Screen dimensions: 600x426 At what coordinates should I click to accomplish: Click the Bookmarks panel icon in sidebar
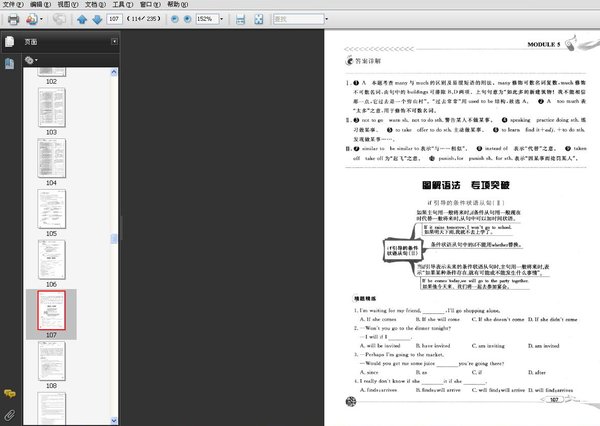pyautogui.click(x=10, y=64)
